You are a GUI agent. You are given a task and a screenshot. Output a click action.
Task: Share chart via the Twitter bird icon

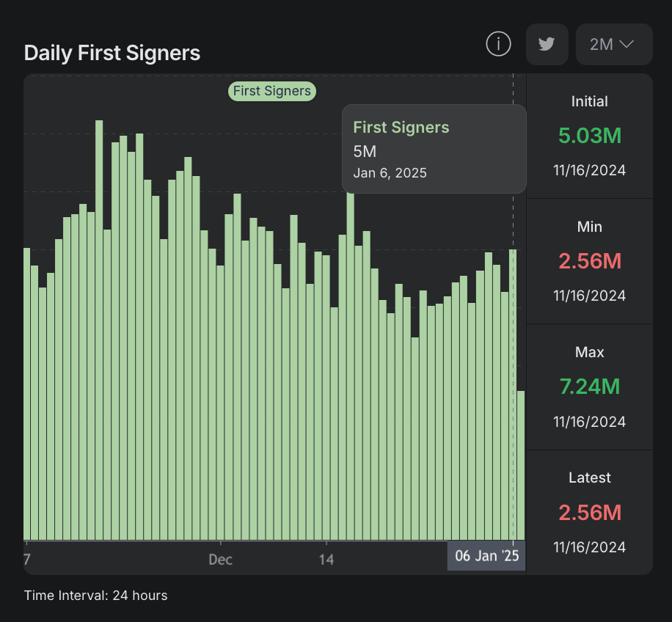547,44
